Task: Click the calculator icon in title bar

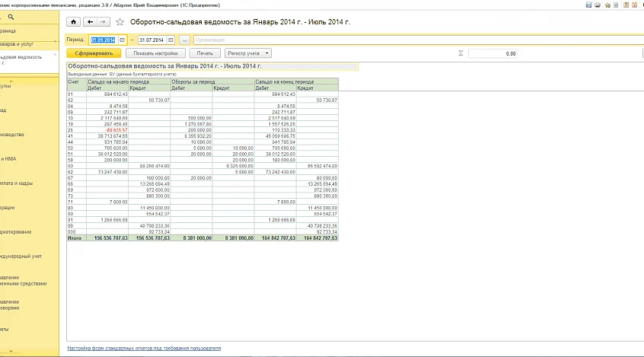Action: 626,5
